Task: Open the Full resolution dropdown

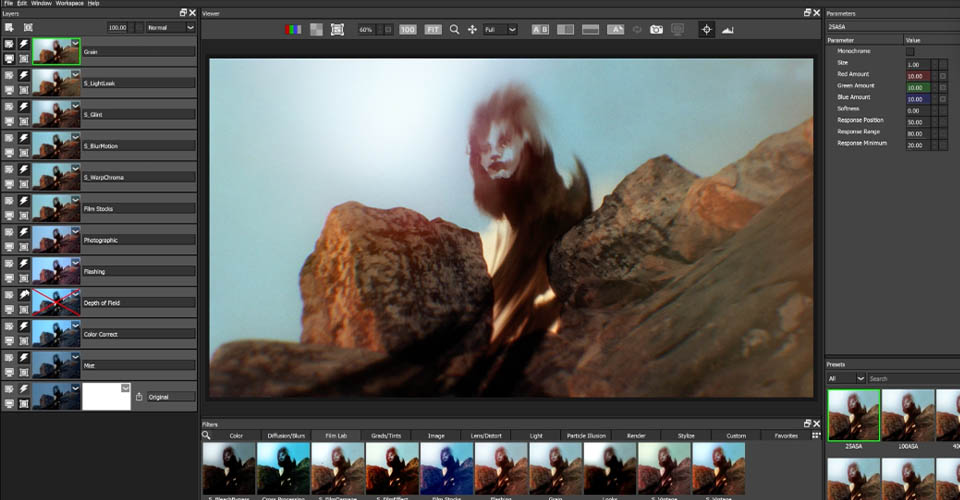Action: [500, 29]
